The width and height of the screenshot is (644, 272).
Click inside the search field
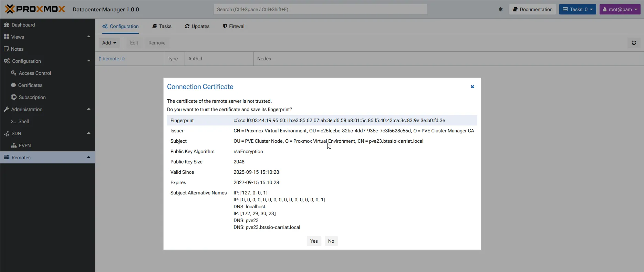320,9
